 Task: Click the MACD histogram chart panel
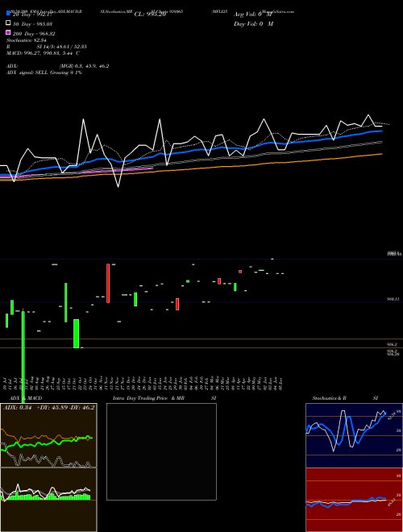point(48,500)
